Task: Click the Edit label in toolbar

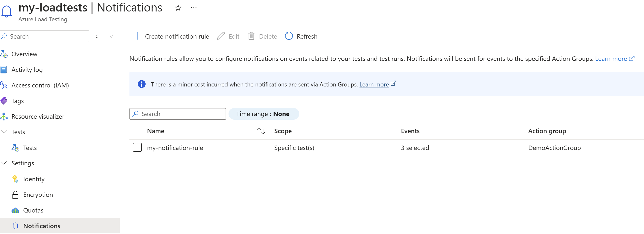Action: pyautogui.click(x=234, y=36)
